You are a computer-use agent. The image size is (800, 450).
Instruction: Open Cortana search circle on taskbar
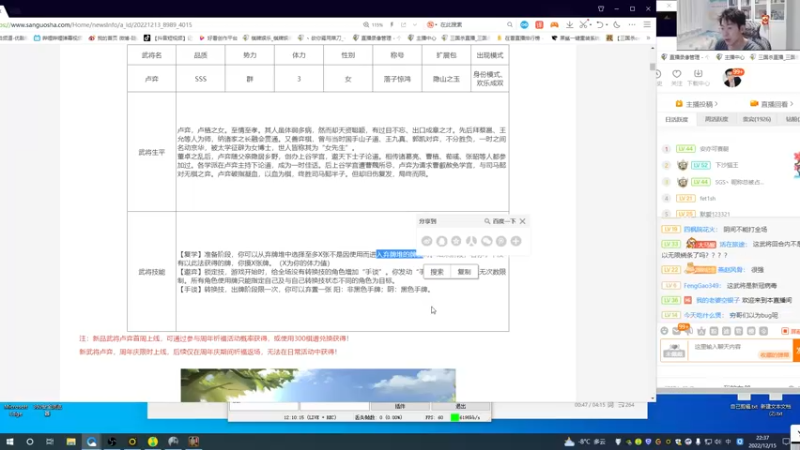pyautogui.click(x=30, y=441)
